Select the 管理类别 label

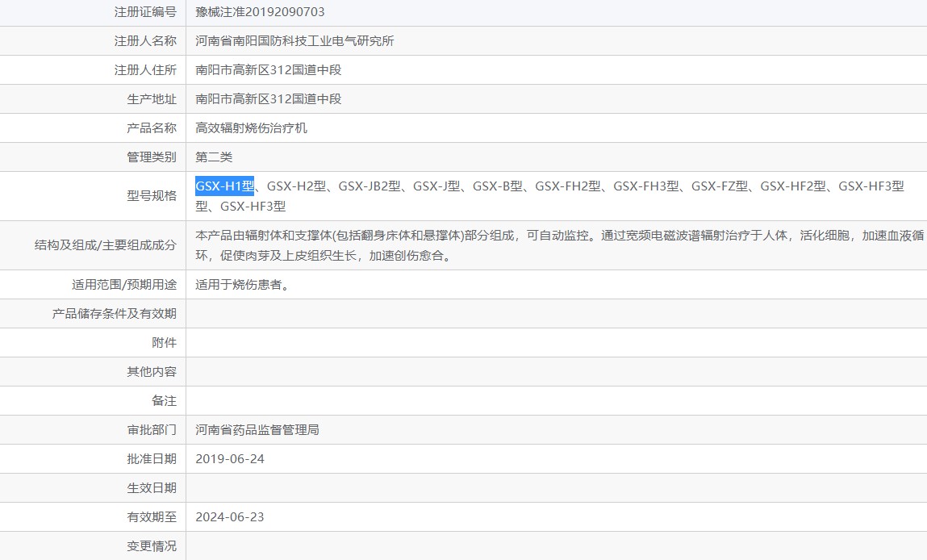click(152, 157)
